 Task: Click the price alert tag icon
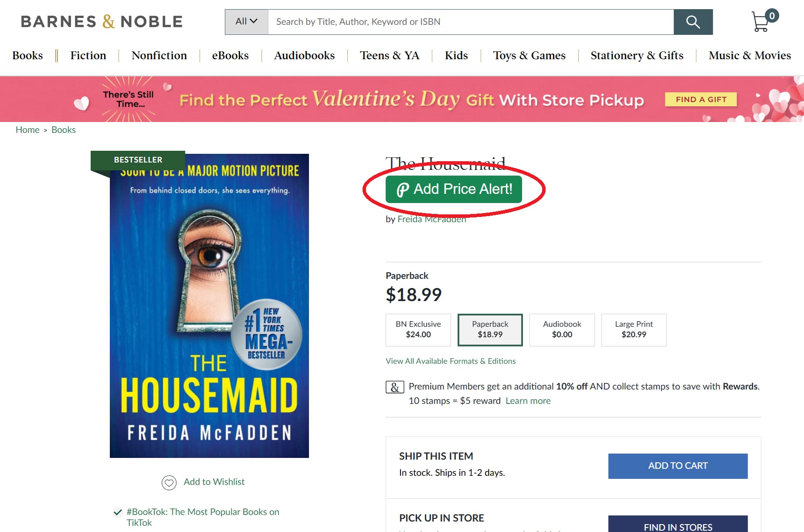[x=402, y=189]
